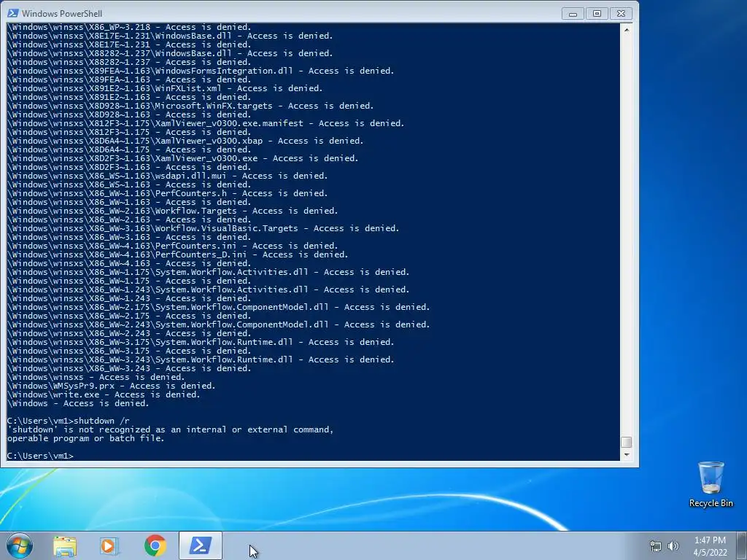Click the 'WinFXList.xml' output line
747x560 pixels.
(x=165, y=88)
